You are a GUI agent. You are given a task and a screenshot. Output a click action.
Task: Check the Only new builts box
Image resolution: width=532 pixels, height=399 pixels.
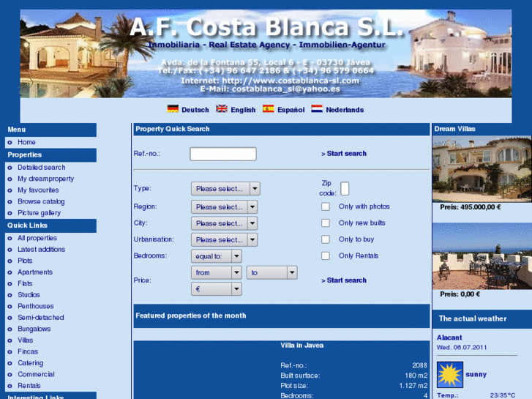point(326,223)
